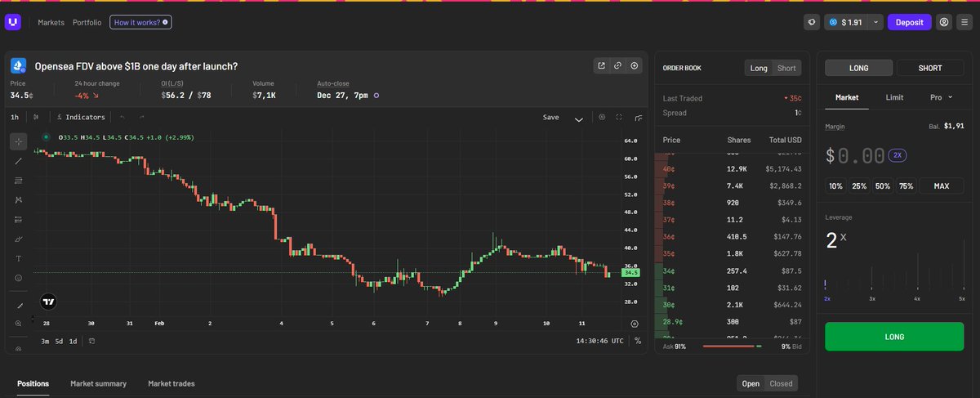This screenshot has width=980, height=398.
Task: Redo the last chart action
Action: coord(141,117)
